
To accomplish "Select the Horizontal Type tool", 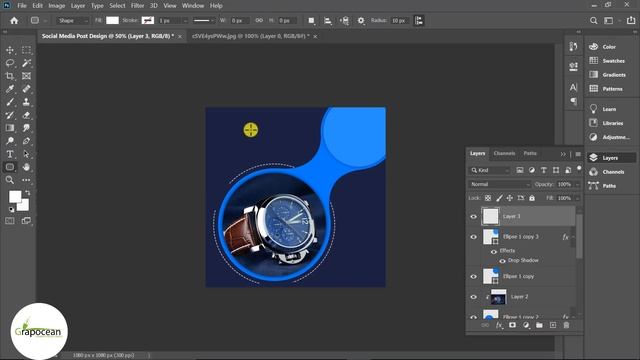I will 10,154.
